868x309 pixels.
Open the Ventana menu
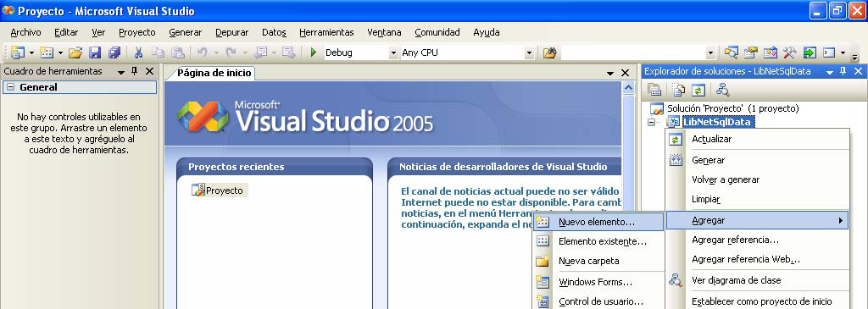[384, 32]
